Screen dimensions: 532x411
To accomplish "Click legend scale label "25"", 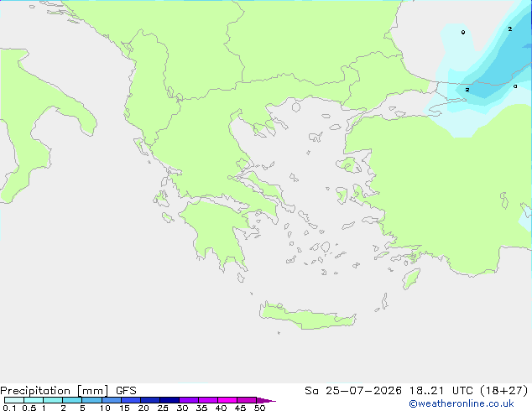I will coord(163,408).
